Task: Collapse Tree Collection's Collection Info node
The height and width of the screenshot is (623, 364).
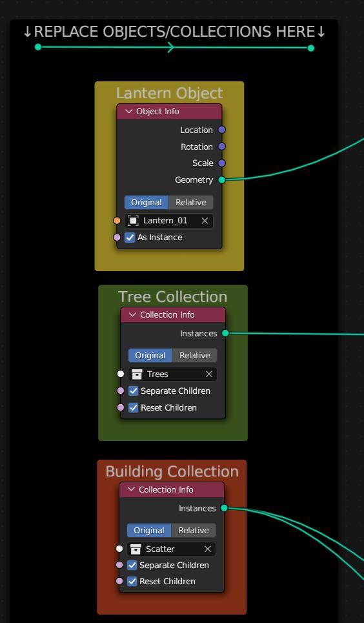Action: [132, 314]
